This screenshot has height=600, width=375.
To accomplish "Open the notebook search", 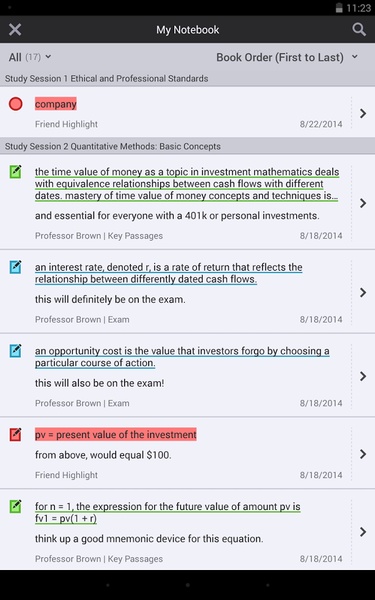I will (x=359, y=29).
